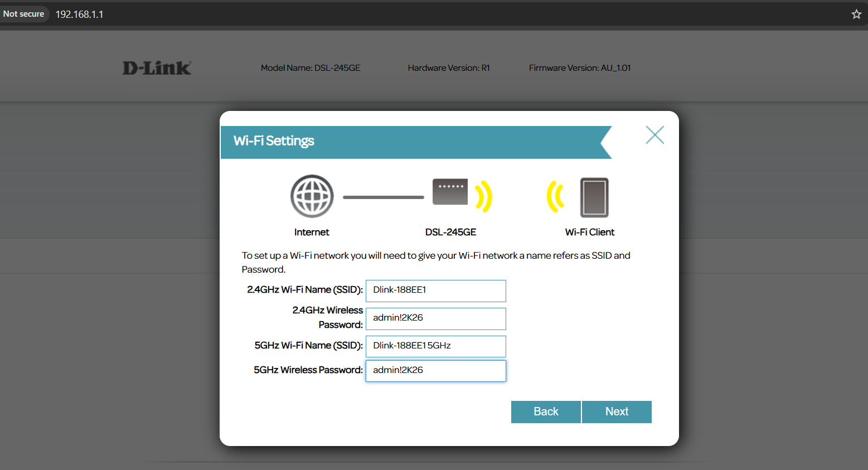This screenshot has width=868, height=470.
Task: Click into the 5GHz Wireless Password field
Action: click(x=435, y=371)
